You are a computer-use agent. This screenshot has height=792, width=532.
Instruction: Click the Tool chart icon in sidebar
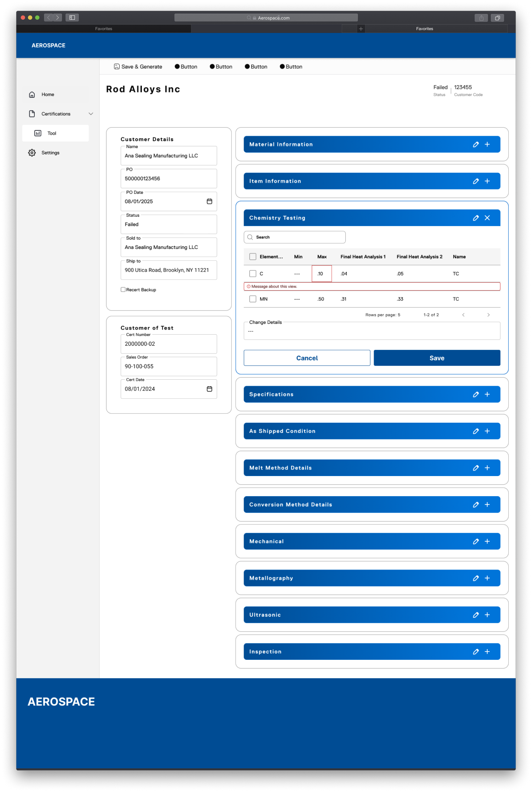pyautogui.click(x=38, y=133)
